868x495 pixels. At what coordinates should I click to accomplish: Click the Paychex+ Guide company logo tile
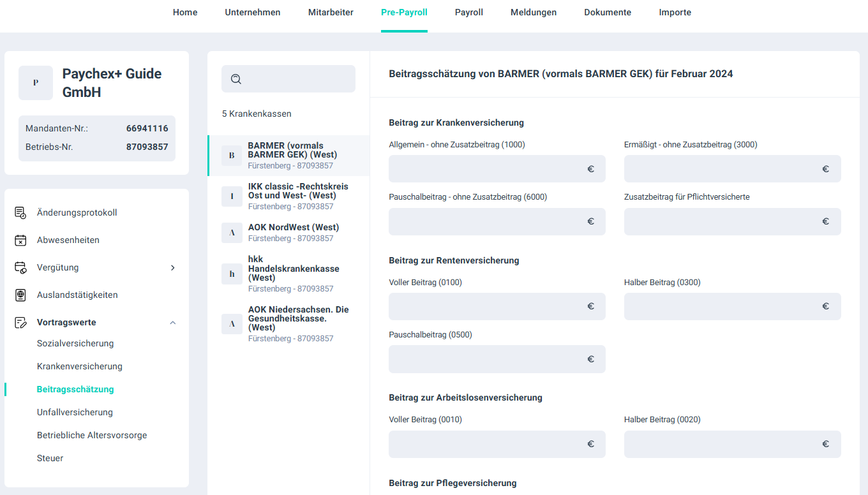36,83
